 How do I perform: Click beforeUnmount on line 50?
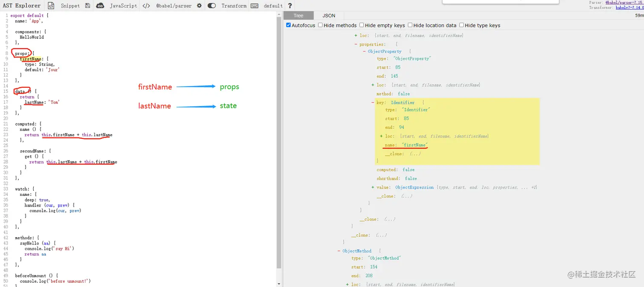point(31,276)
